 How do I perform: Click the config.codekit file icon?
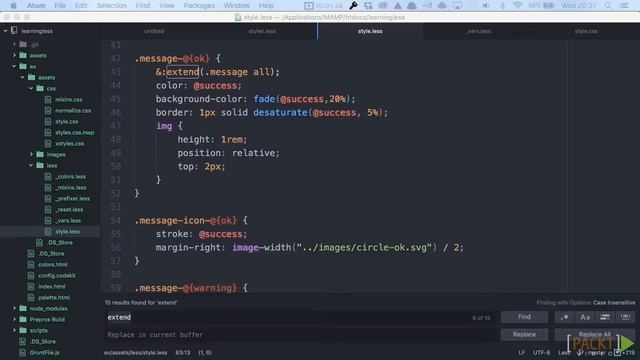[x=31, y=276]
